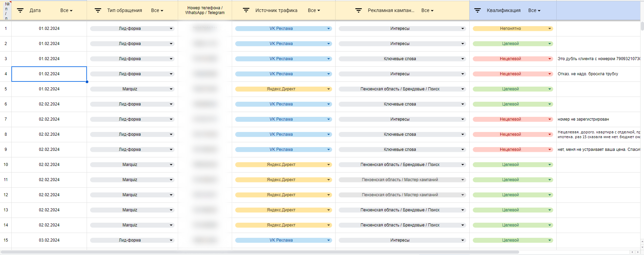The height and width of the screenshot is (255, 644).
Task: Select row number 10 header
Action: point(6,165)
